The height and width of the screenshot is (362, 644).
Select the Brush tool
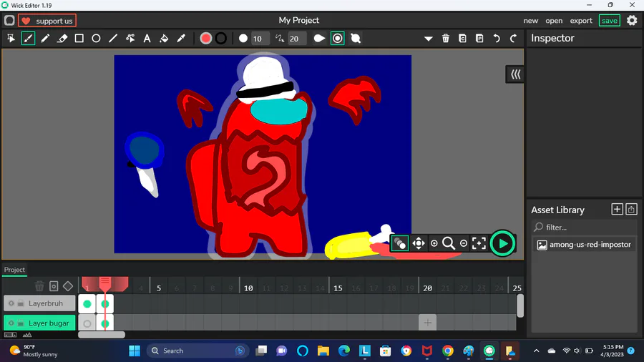[28, 39]
